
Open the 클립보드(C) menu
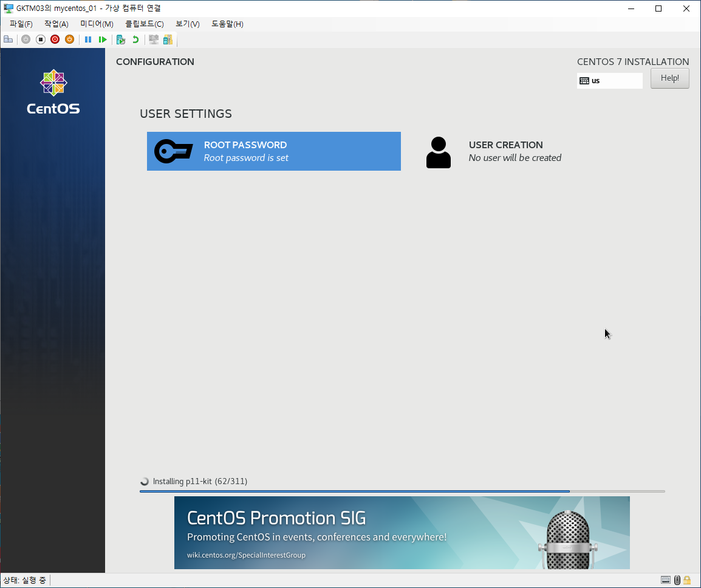(x=145, y=24)
